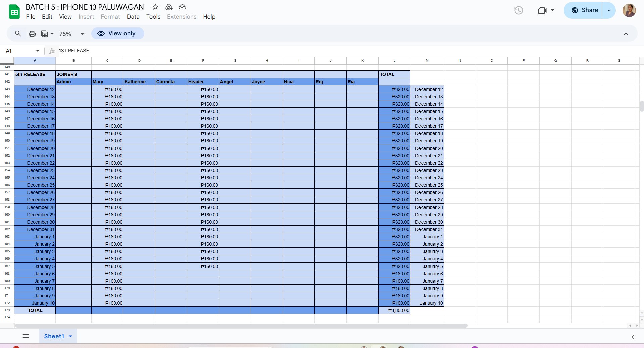Click the Ria header cell
644x348 pixels.
[x=362, y=82]
